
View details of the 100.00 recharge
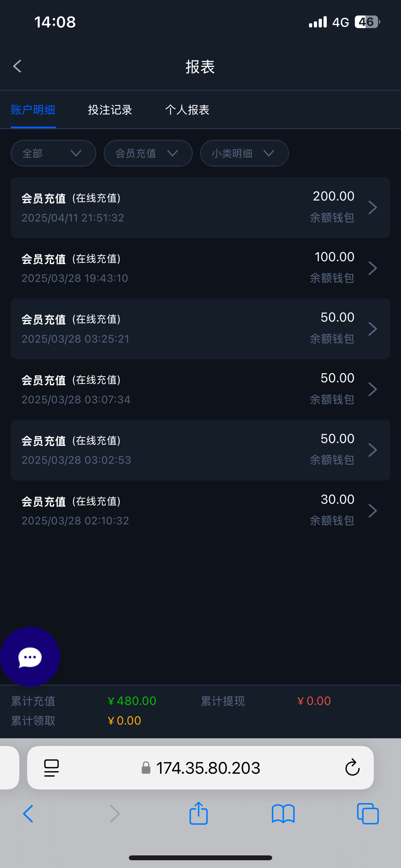click(x=200, y=268)
